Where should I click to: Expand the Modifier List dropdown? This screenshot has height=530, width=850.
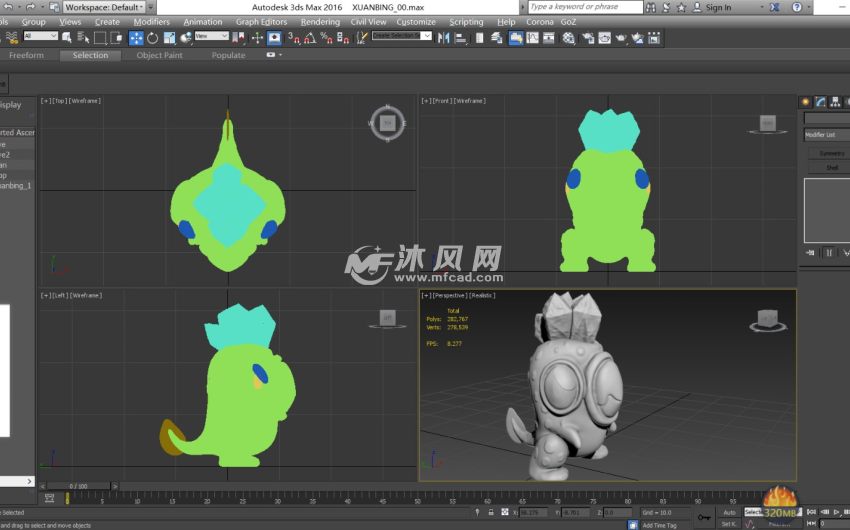point(826,135)
